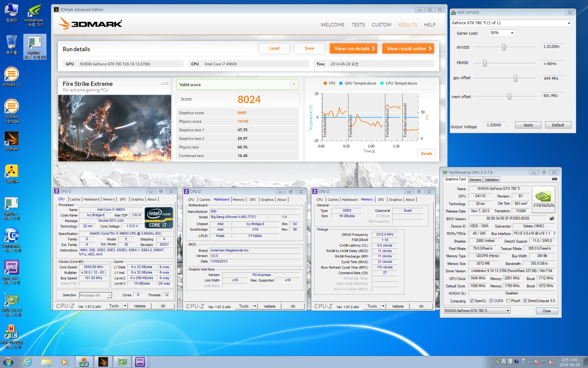
Task: Toggle the CUDA checkbox in GPU-Z
Action: (491, 301)
